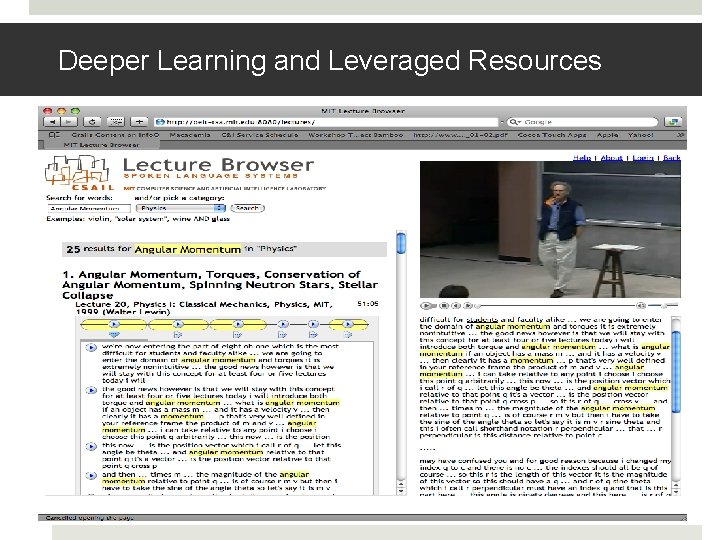Expand the bookmarks bar overflow chevron

tap(680, 135)
